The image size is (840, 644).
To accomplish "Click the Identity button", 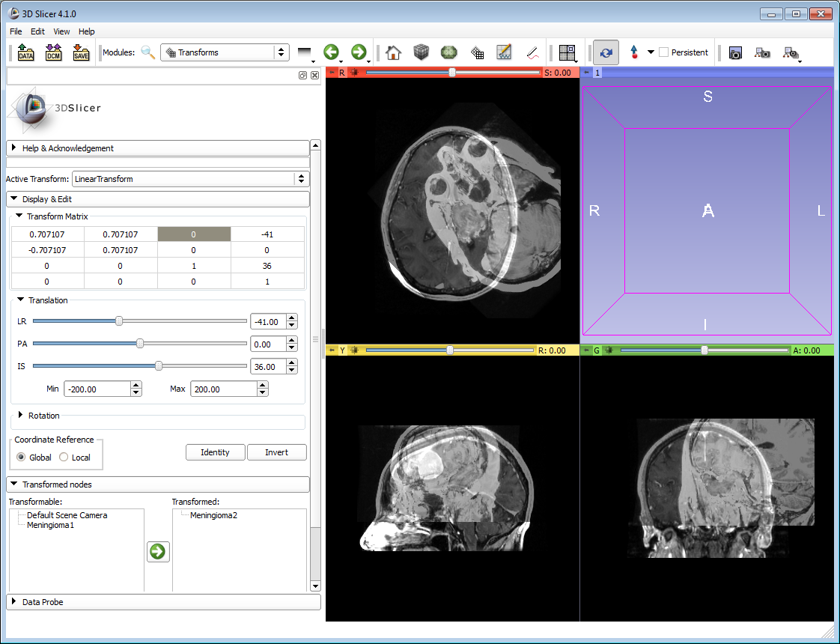I will coord(215,452).
